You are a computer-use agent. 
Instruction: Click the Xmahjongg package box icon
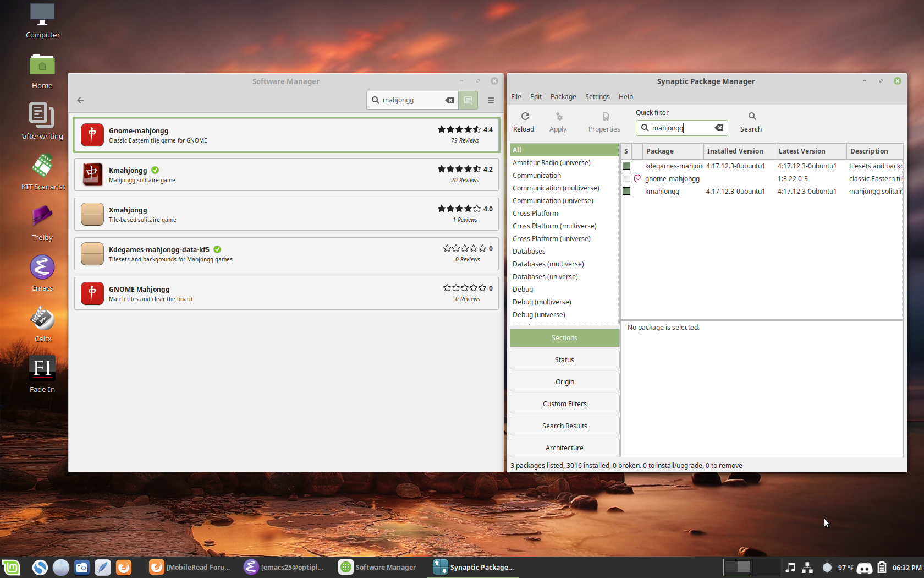pyautogui.click(x=92, y=214)
